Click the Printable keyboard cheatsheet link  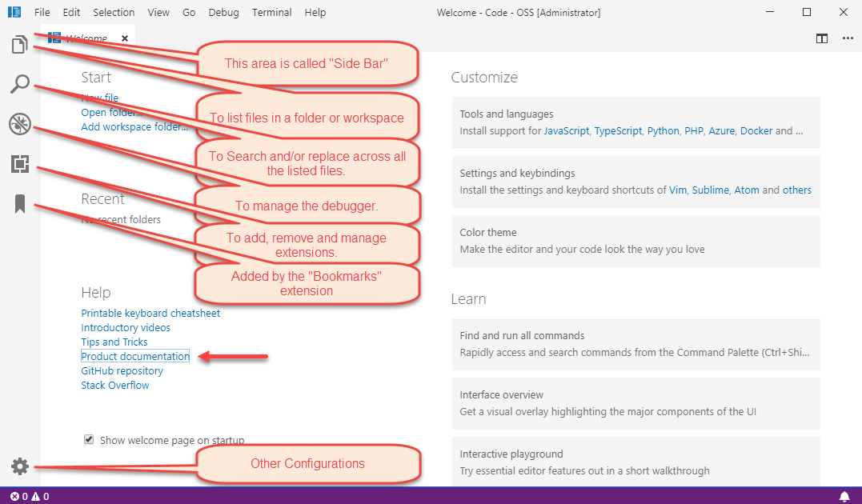[150, 314]
